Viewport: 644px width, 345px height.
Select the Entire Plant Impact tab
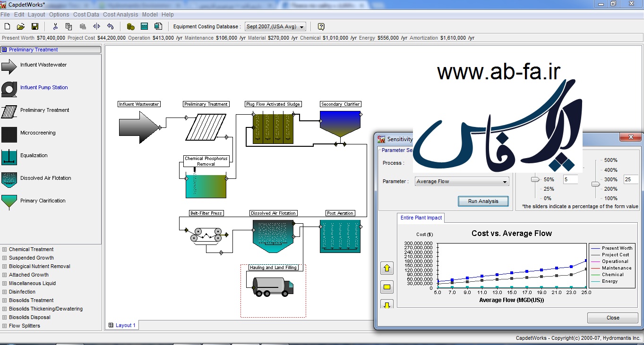pos(421,218)
